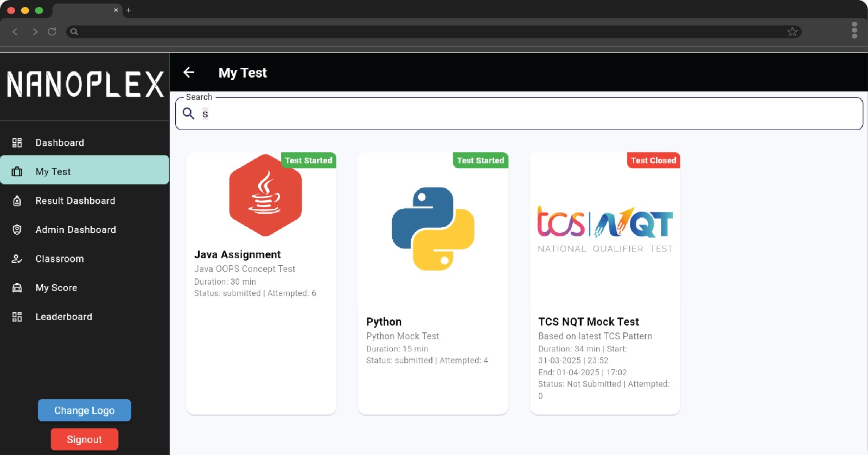This screenshot has width=868, height=455.
Task: Click the Python logo image
Action: pos(433,229)
